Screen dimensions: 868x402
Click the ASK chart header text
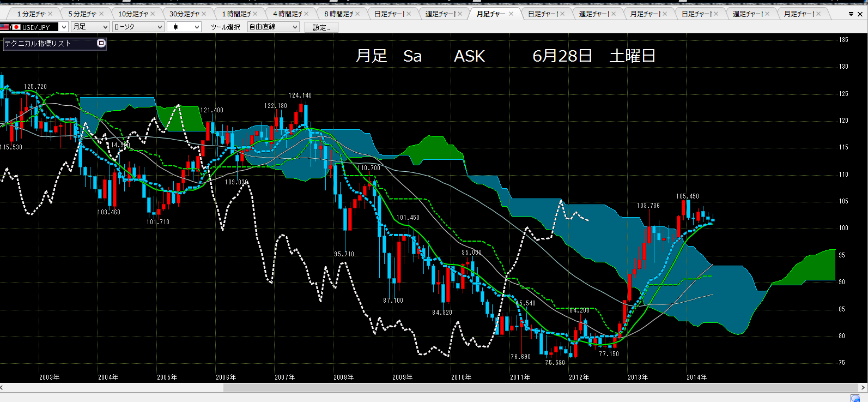470,56
